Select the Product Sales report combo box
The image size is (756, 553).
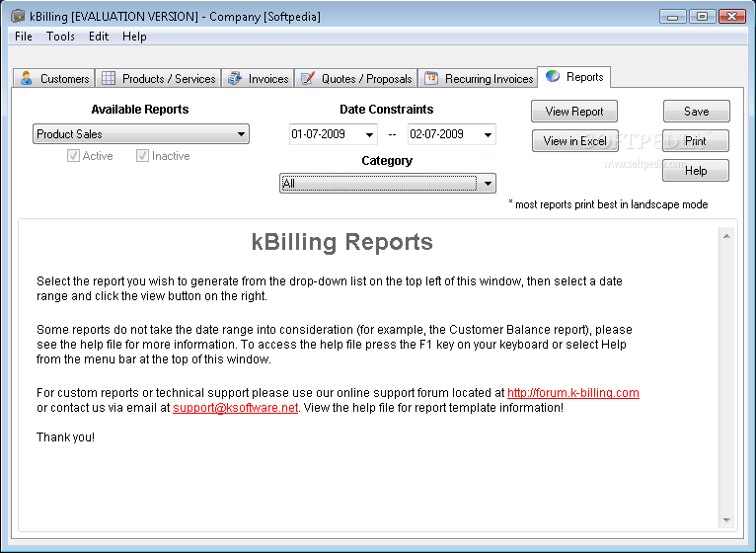point(141,134)
